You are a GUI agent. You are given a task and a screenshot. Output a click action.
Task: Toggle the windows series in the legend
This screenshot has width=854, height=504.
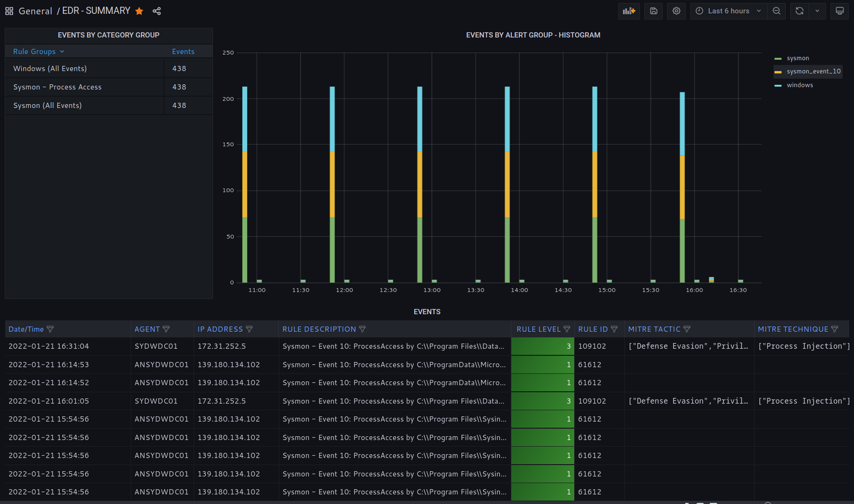pyautogui.click(x=800, y=85)
